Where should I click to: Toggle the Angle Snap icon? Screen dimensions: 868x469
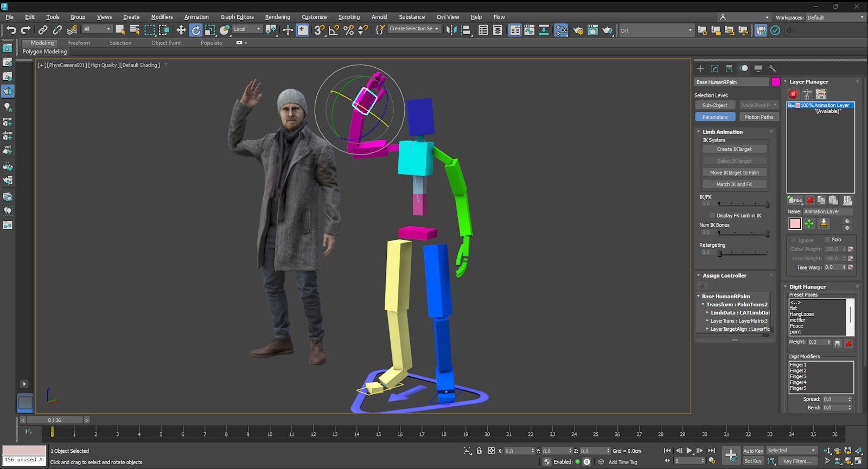[334, 30]
